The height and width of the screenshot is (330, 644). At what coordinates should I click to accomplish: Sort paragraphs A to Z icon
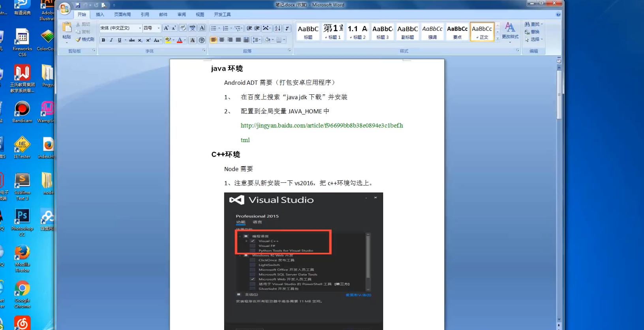click(x=278, y=28)
